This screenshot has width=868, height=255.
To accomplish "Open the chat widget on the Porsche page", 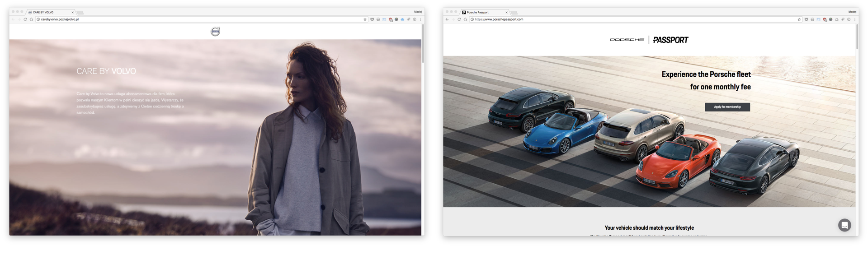I will tap(844, 225).
